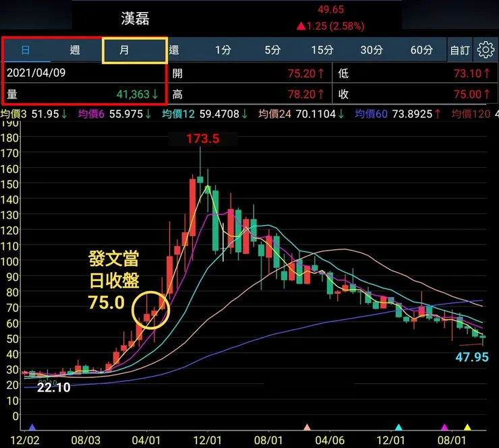The image size is (499, 448).
Task: Click the 04/01 date on the time axis
Action: 146,441
